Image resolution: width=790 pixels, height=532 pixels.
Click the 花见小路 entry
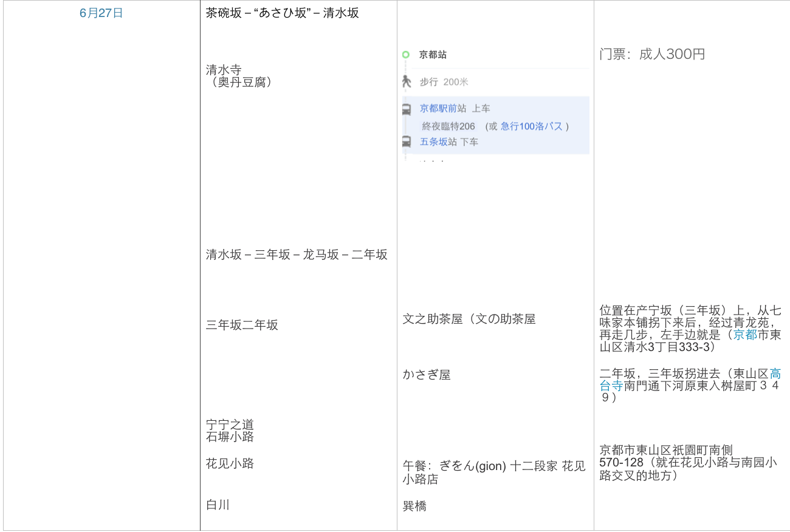point(230,464)
